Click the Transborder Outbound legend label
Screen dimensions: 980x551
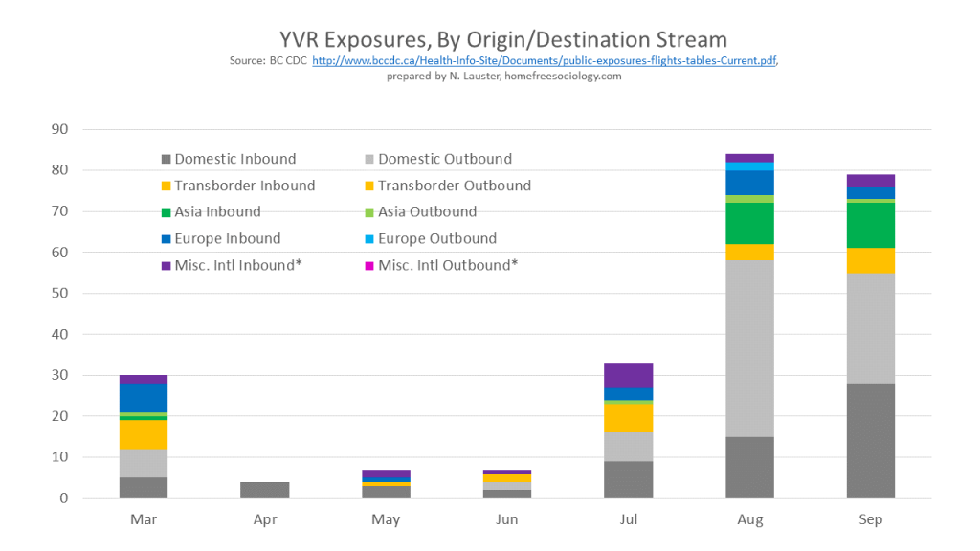click(x=455, y=186)
